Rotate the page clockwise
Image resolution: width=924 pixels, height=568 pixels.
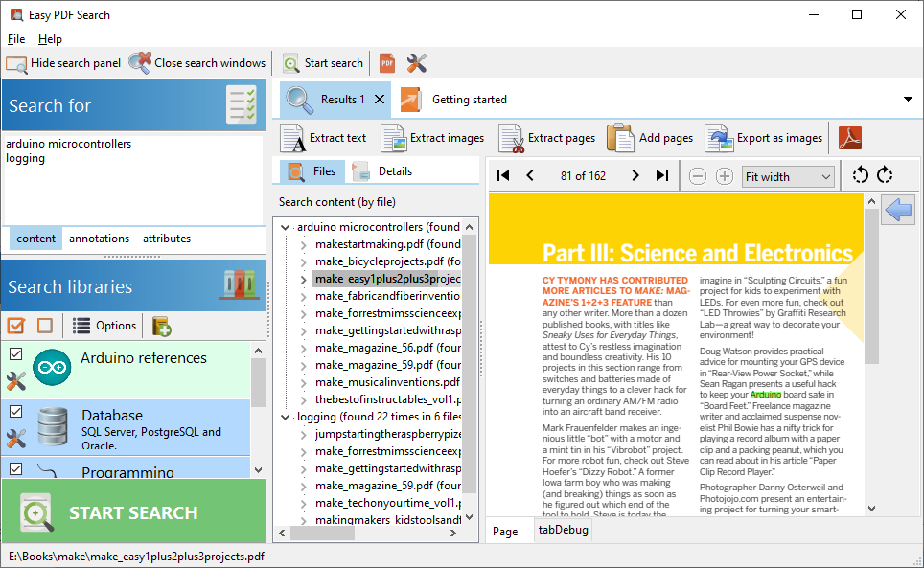(x=885, y=175)
